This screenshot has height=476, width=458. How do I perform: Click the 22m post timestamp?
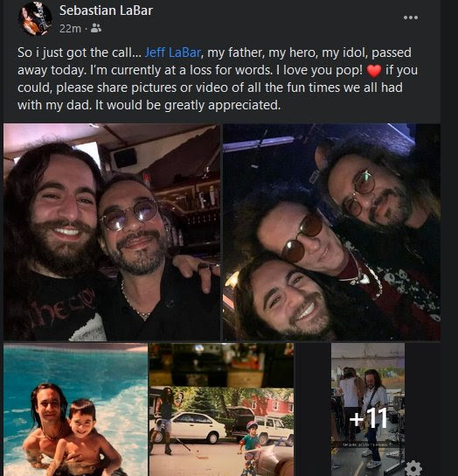click(x=70, y=29)
